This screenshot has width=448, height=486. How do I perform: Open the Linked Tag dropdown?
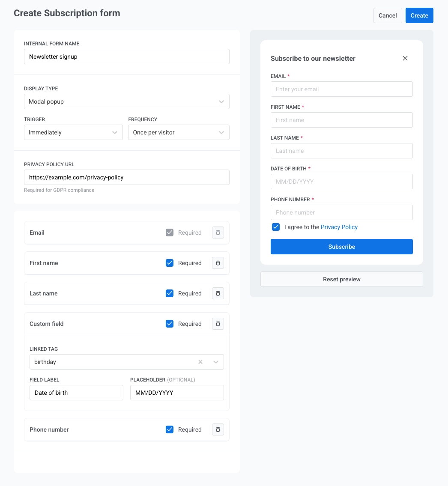tap(216, 362)
